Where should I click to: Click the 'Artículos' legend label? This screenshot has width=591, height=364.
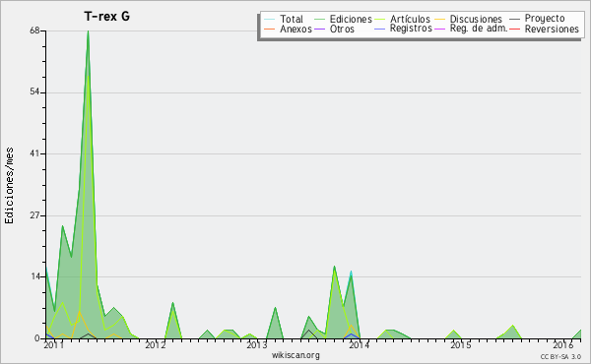pos(410,19)
